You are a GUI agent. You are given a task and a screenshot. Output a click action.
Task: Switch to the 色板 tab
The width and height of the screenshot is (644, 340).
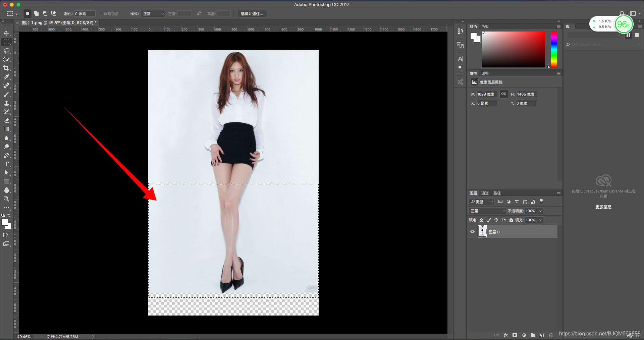click(485, 26)
